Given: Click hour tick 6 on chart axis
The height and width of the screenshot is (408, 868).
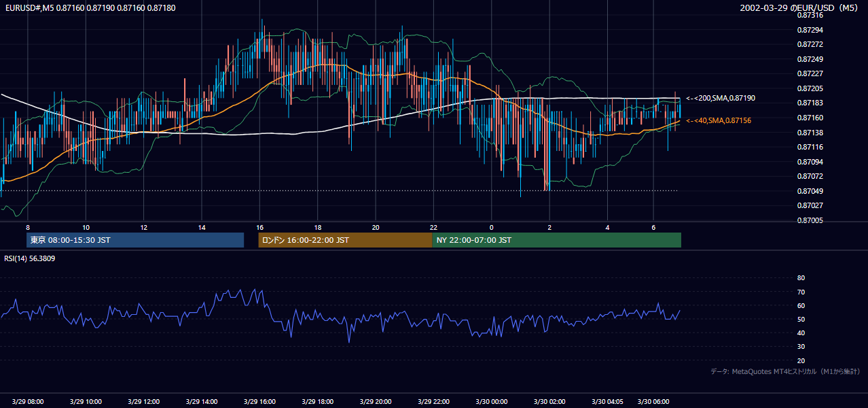Looking at the screenshot, I should pos(653,227).
